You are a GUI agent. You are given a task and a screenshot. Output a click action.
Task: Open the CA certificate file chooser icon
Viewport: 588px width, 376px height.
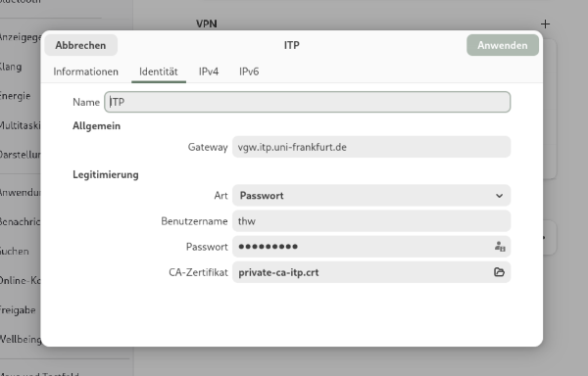[499, 272]
